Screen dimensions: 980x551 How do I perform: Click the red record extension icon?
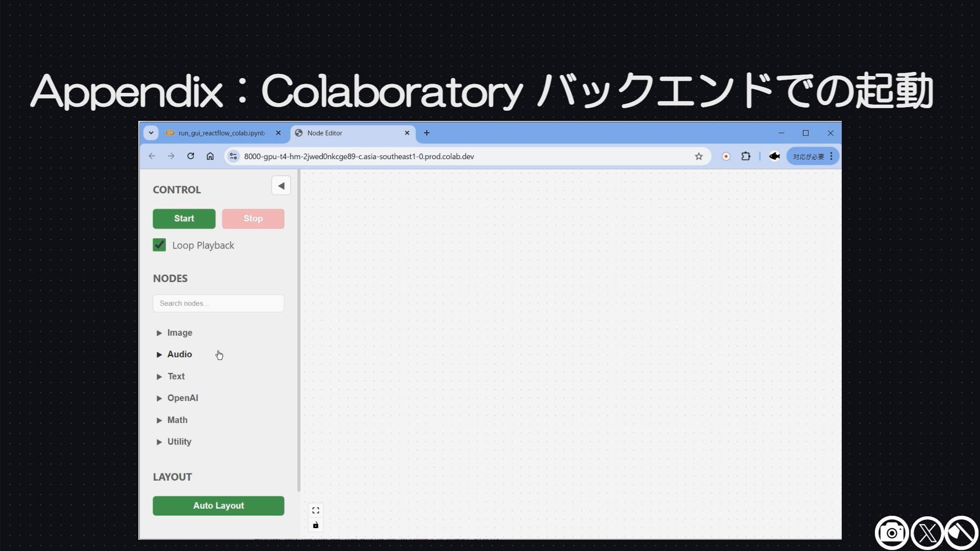[726, 157]
